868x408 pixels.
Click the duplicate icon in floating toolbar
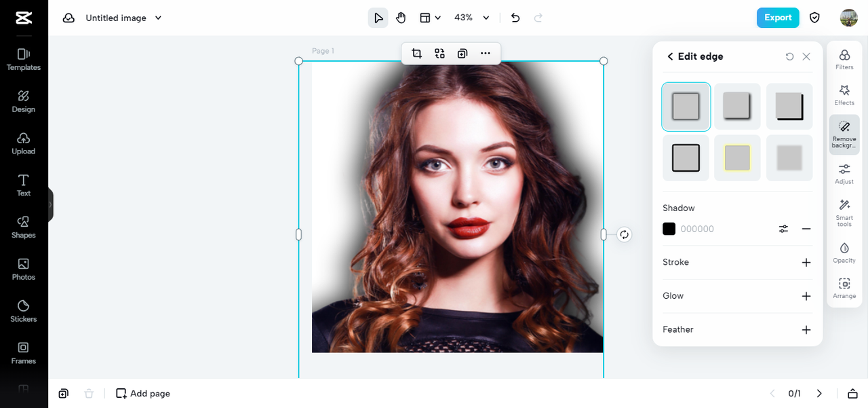[462, 53]
